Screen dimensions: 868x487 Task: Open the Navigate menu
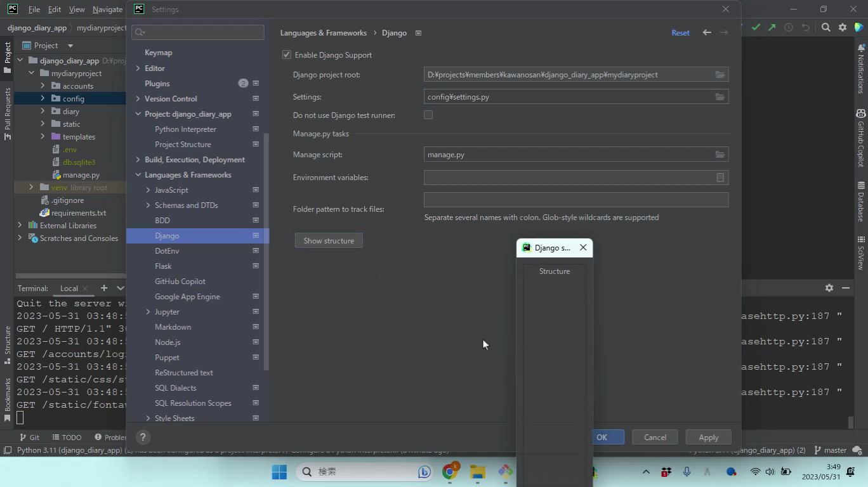107,10
